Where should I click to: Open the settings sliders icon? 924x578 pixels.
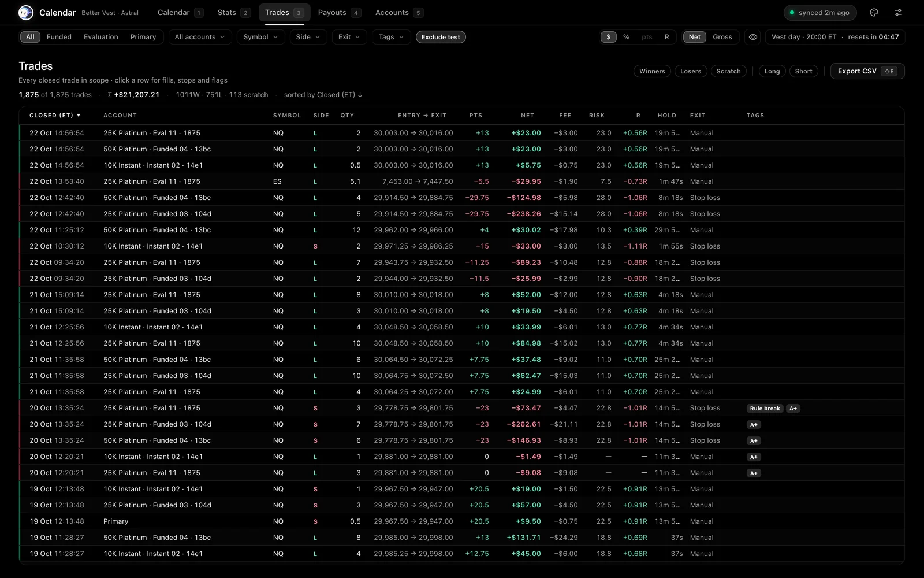(x=898, y=12)
